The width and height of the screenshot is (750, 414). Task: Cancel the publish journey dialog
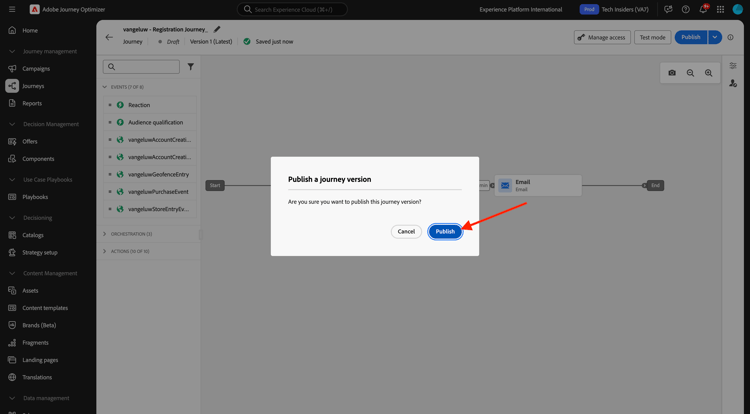[406, 231]
